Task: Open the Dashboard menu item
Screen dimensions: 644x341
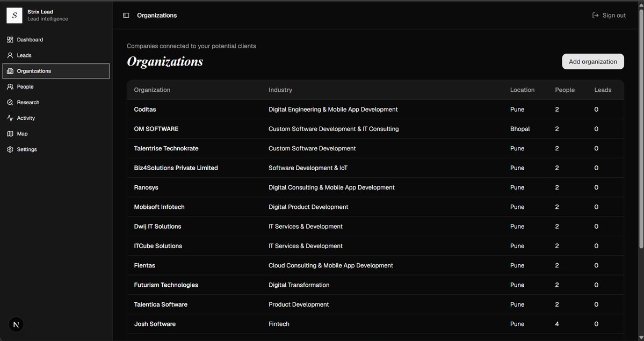Action: [56, 40]
